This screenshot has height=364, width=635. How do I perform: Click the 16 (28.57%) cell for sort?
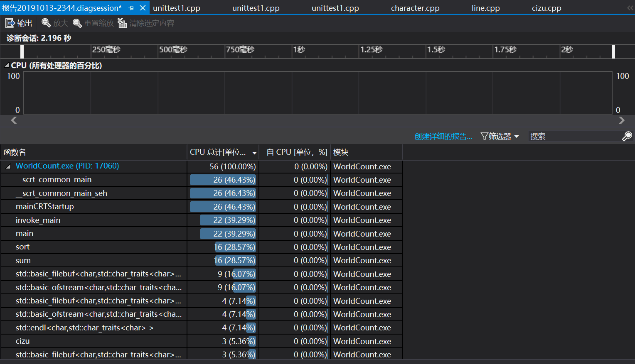(223, 247)
